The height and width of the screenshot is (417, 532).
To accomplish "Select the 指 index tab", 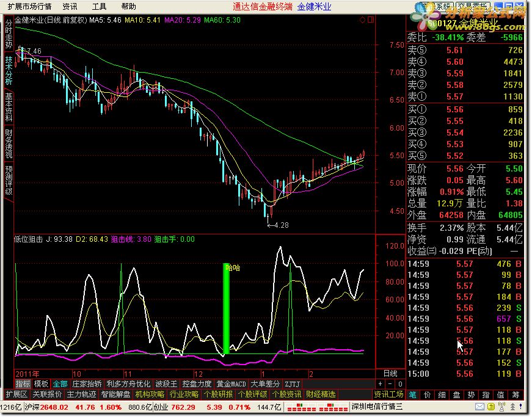I will pos(486,394).
